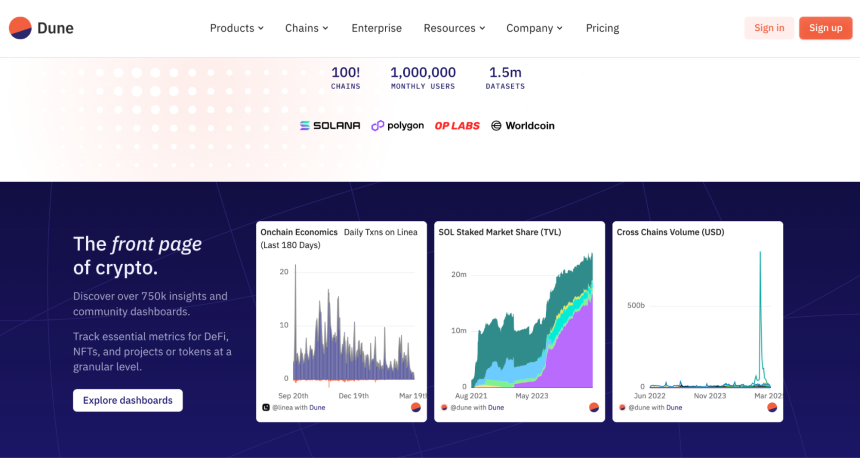
Task: Click the Polygon logo
Action: pos(398,126)
